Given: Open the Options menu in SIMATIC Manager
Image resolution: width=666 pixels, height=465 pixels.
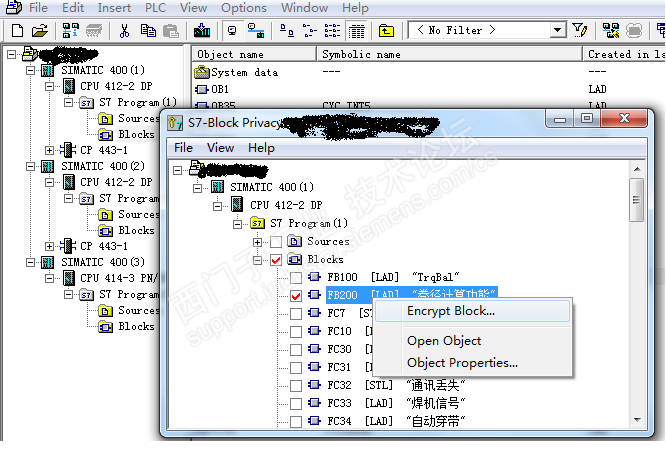Looking at the screenshot, I should pos(244,8).
